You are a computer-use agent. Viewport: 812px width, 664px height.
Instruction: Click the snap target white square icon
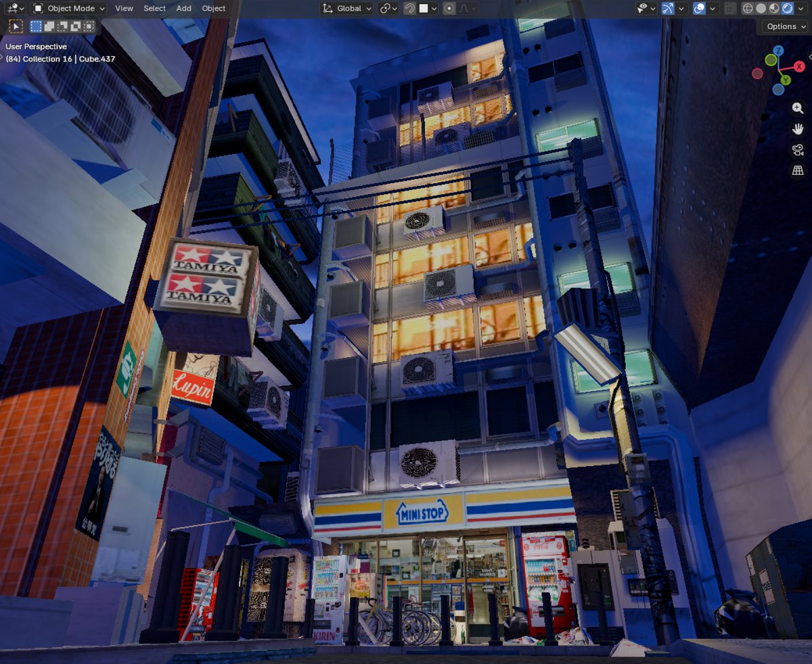click(424, 8)
